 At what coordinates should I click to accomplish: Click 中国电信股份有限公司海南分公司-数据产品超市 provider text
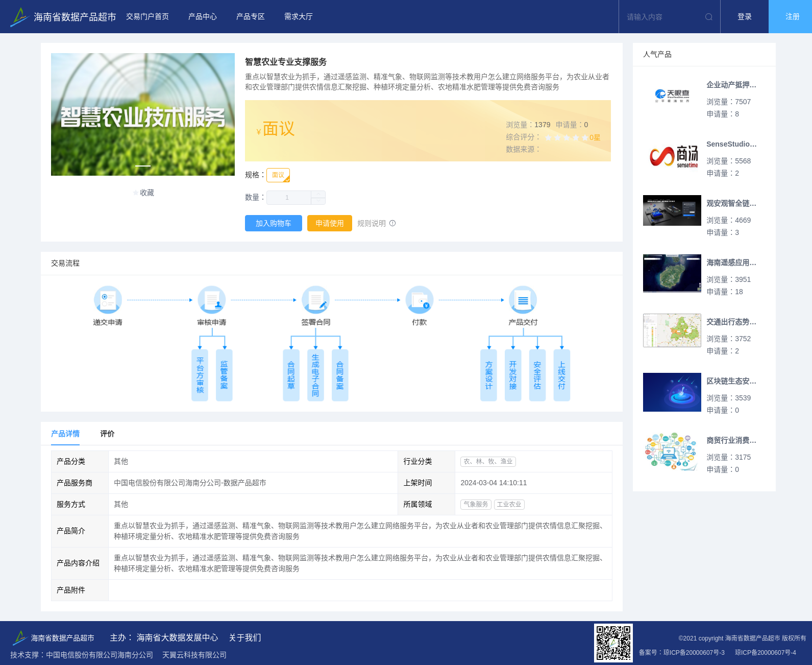click(190, 483)
